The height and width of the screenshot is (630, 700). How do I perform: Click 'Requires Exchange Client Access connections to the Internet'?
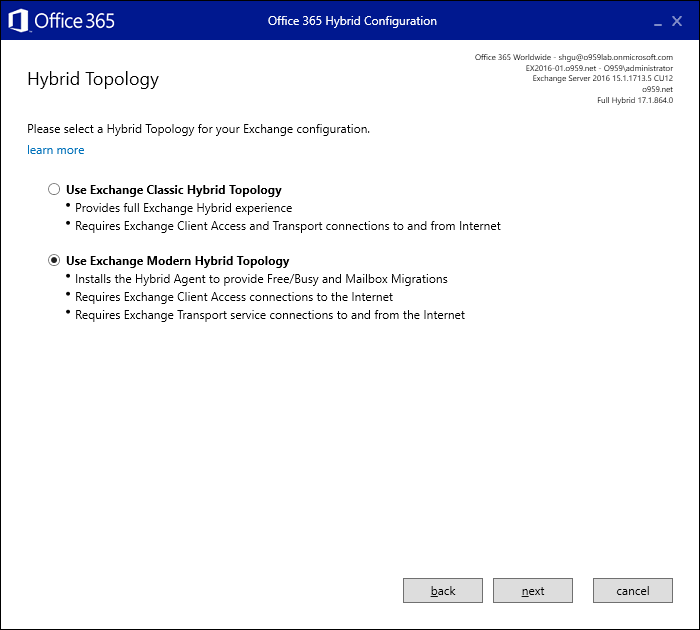(234, 297)
